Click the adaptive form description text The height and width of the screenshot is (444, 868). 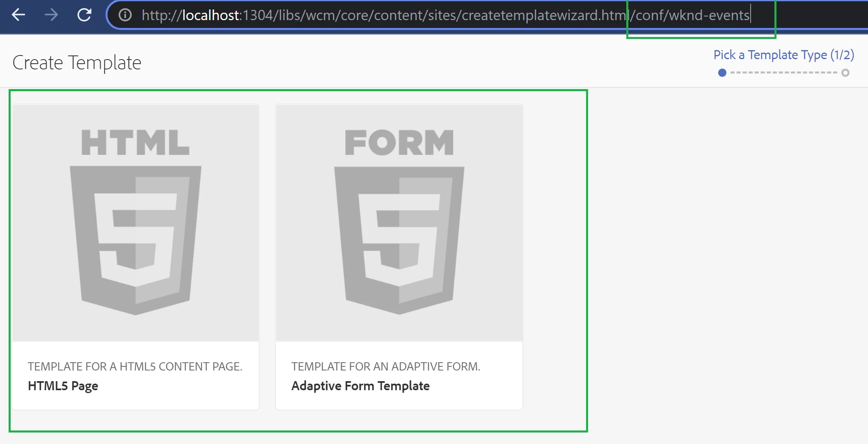point(386,366)
